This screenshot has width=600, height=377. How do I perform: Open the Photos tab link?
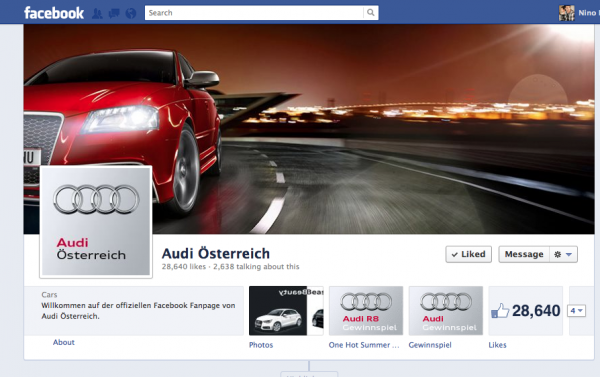pos(261,345)
